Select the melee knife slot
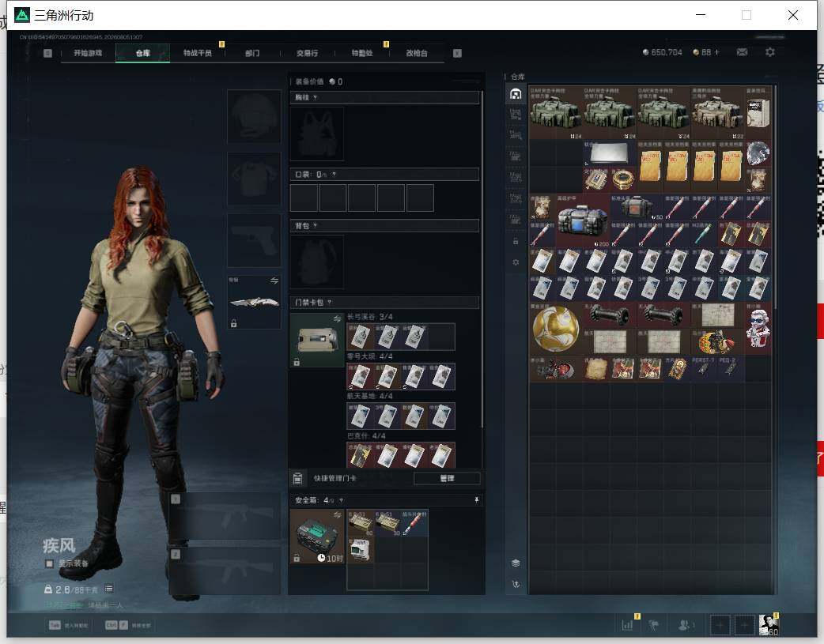 click(x=255, y=302)
